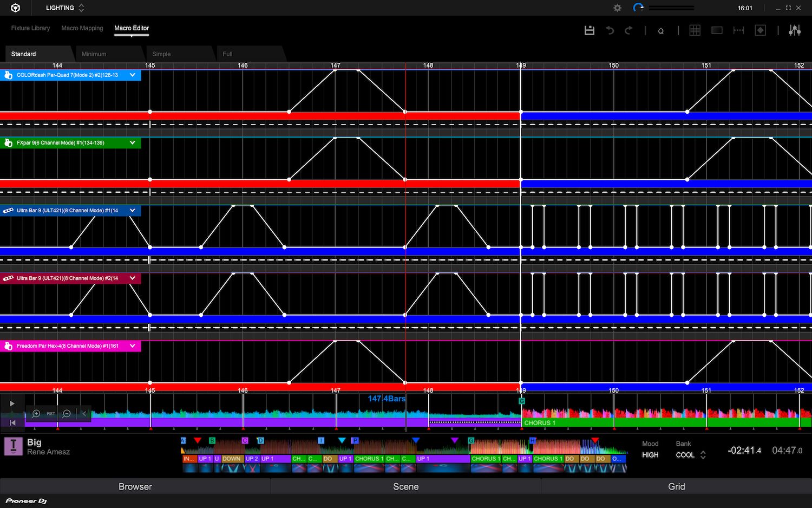812x508 pixels.
Task: Toggle the lock on FXpar 9 track
Action: point(8,142)
